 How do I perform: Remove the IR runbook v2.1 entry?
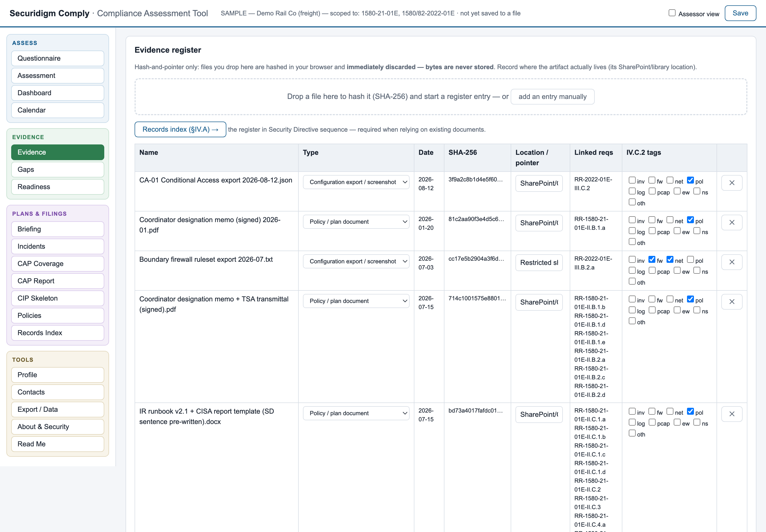click(731, 414)
